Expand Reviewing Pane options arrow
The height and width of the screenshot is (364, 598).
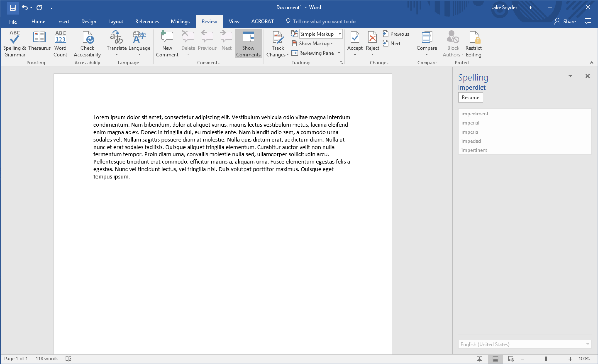pyautogui.click(x=339, y=53)
